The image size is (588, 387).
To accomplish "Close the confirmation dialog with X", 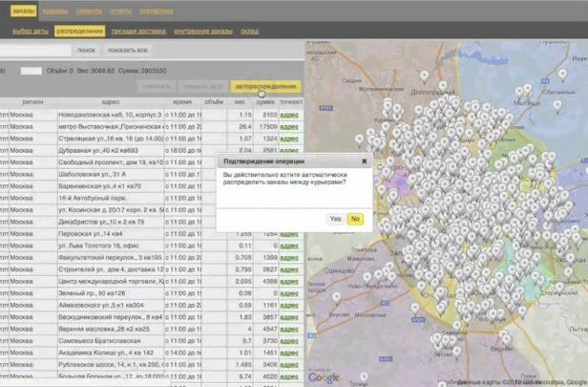I will (364, 161).
